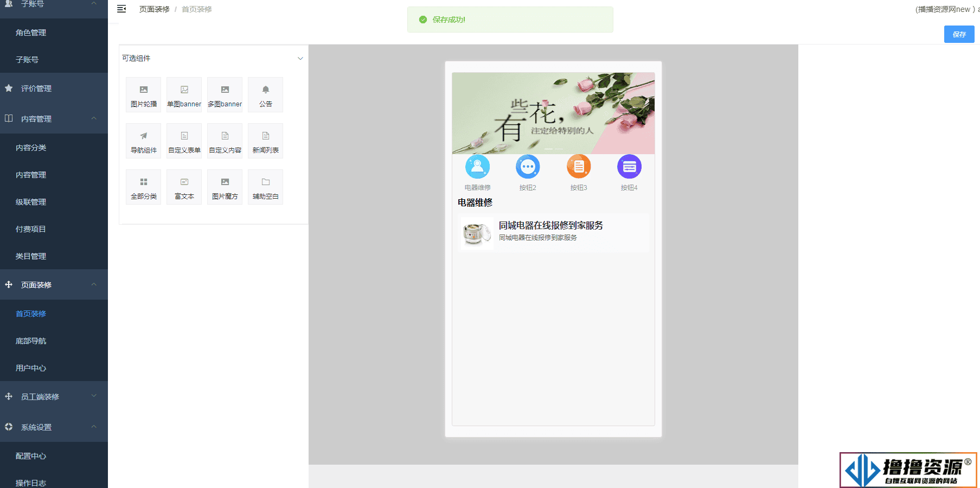Open 配置中心 in the sidebar
Image resolution: width=980 pixels, height=488 pixels.
pyautogui.click(x=54, y=456)
